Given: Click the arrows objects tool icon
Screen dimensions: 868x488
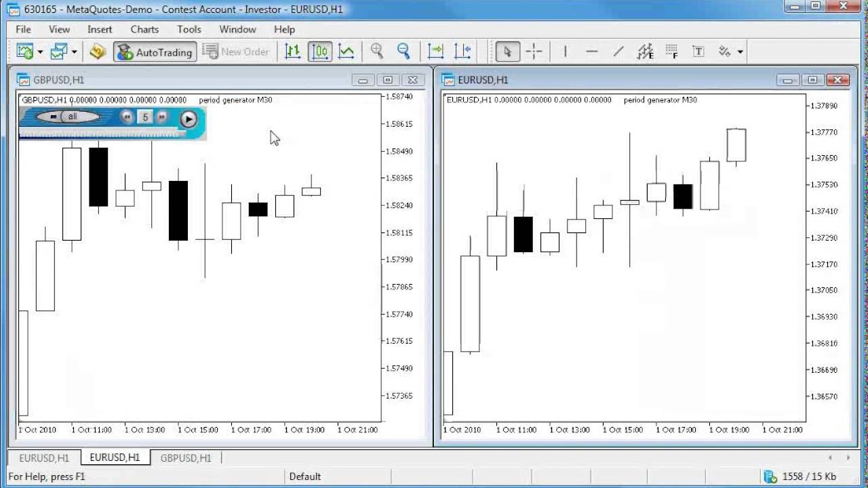Looking at the screenshot, I should 725,52.
